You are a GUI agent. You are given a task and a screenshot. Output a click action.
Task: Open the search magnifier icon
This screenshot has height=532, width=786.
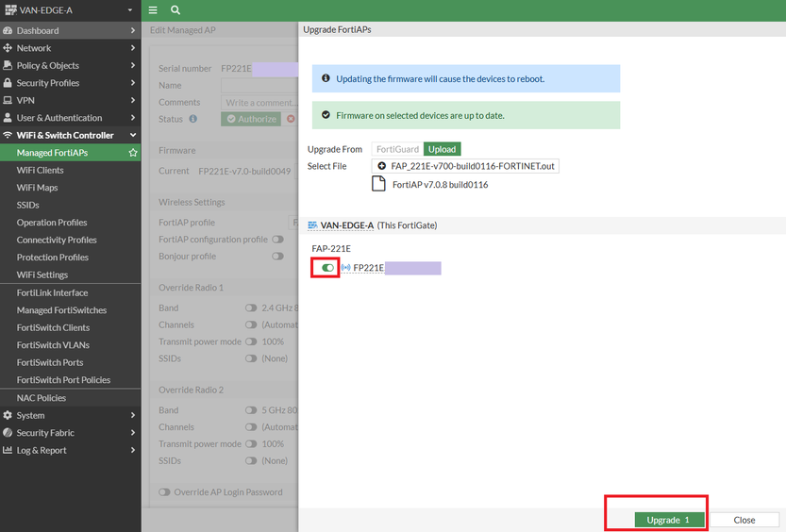click(x=175, y=10)
